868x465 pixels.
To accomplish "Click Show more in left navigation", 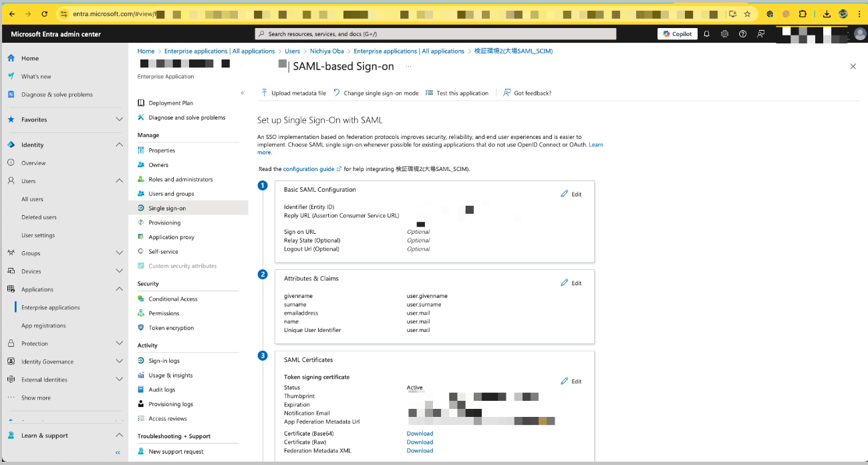I will pos(36,398).
